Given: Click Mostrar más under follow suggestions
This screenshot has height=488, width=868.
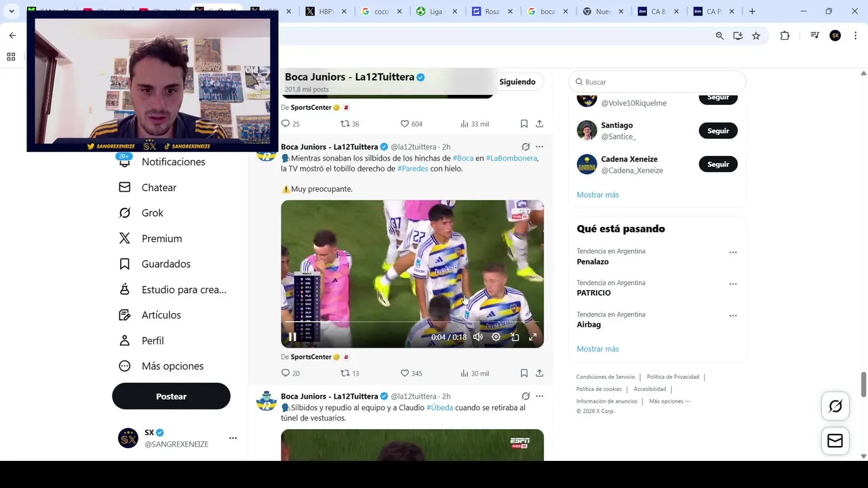Looking at the screenshot, I should point(597,195).
